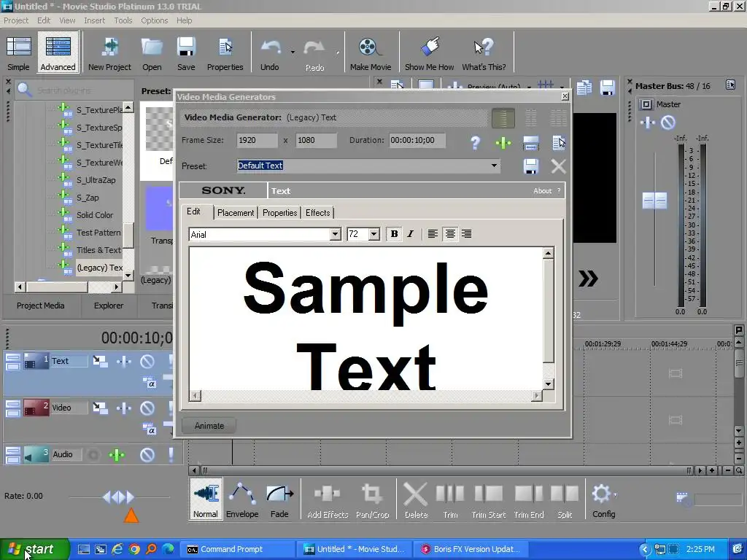Select the Advanced mode icon
Screen dimensions: 747x560
pos(58,52)
